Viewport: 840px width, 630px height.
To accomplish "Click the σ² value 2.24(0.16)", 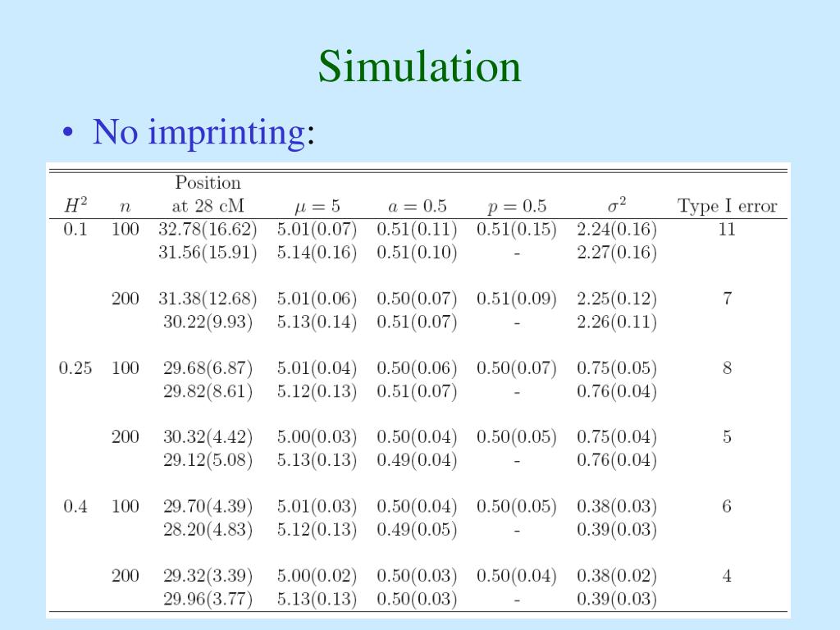I will click(x=617, y=230).
